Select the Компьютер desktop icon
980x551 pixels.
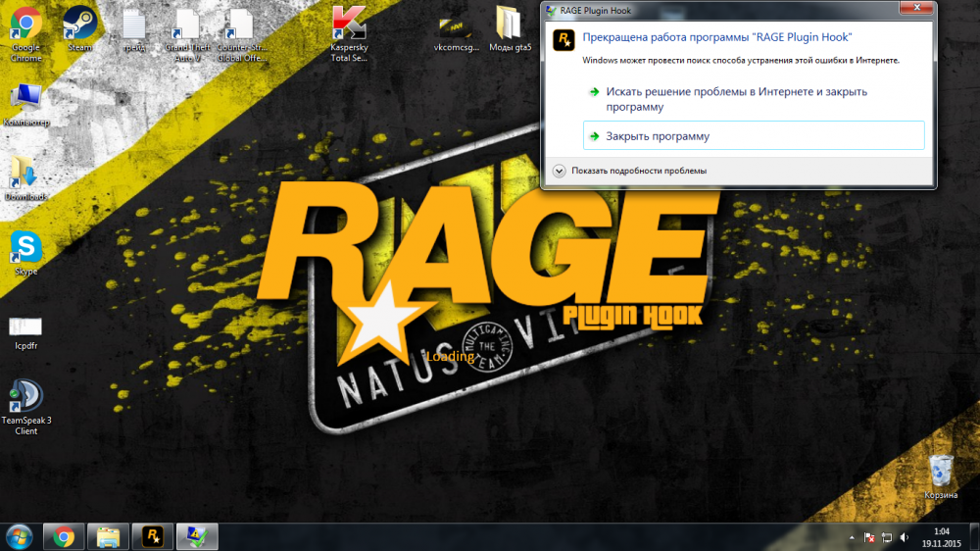(x=25, y=105)
